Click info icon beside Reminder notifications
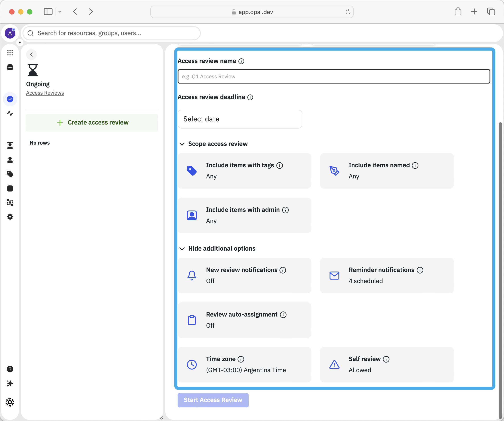 pos(420,270)
